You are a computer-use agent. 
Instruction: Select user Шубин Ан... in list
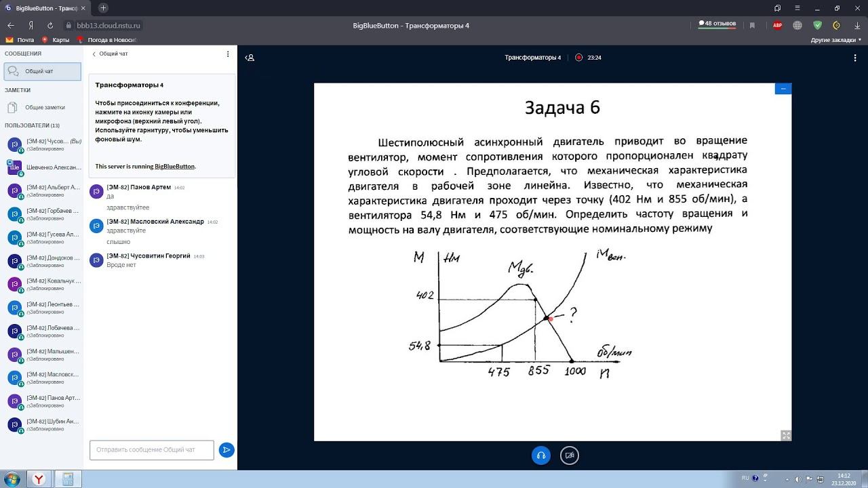click(x=42, y=424)
